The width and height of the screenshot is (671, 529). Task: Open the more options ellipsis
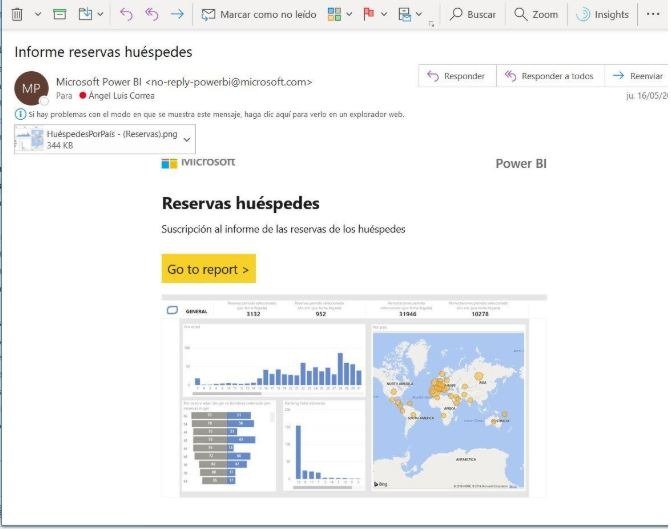click(653, 15)
